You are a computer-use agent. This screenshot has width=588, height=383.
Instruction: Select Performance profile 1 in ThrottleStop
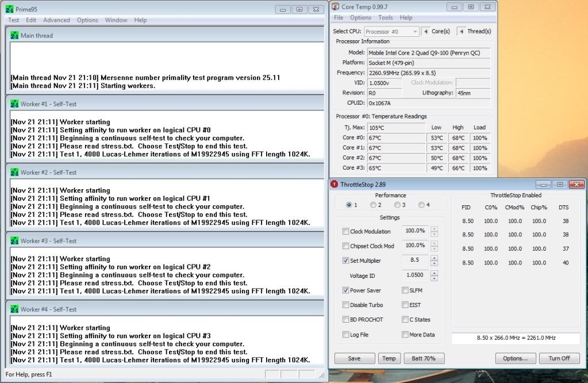tap(349, 205)
